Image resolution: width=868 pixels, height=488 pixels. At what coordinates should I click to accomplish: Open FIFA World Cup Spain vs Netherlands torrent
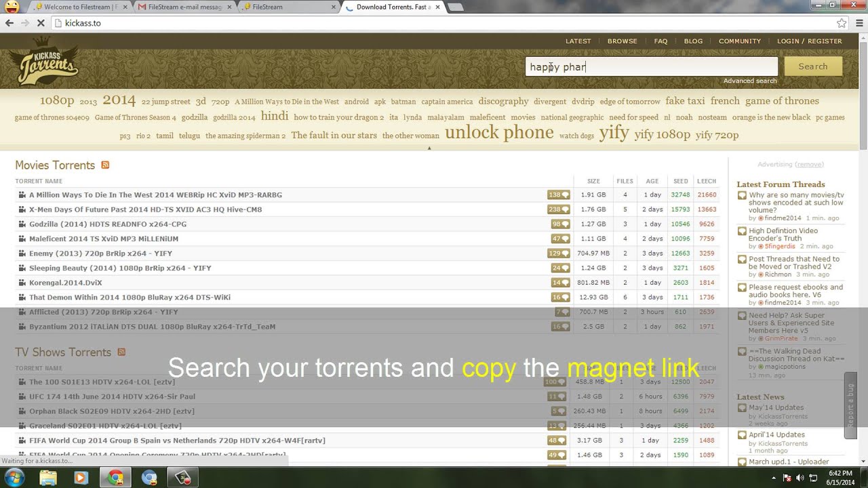177,441
